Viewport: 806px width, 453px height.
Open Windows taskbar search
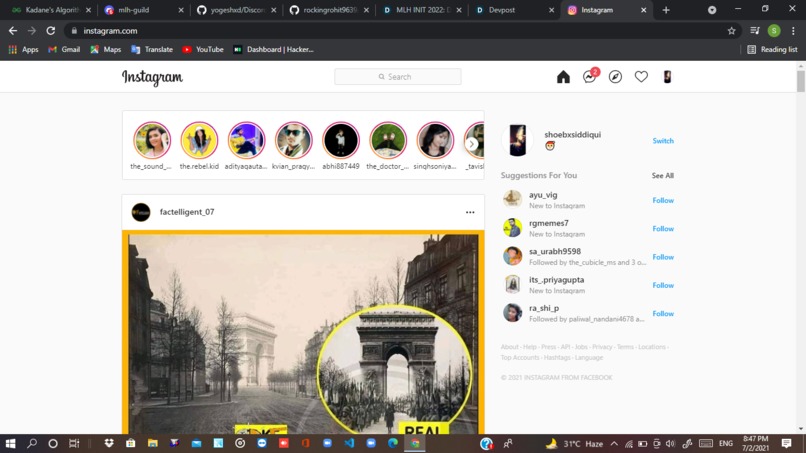tap(32, 443)
